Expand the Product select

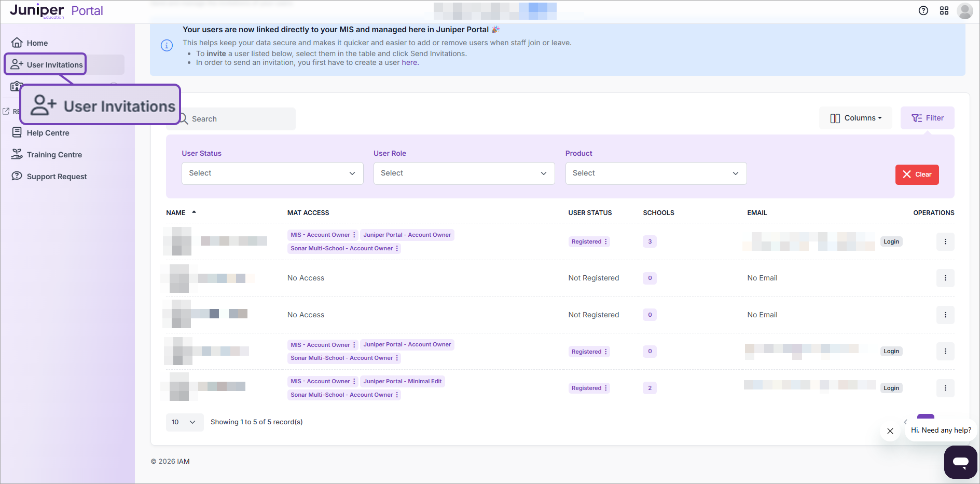click(x=656, y=173)
